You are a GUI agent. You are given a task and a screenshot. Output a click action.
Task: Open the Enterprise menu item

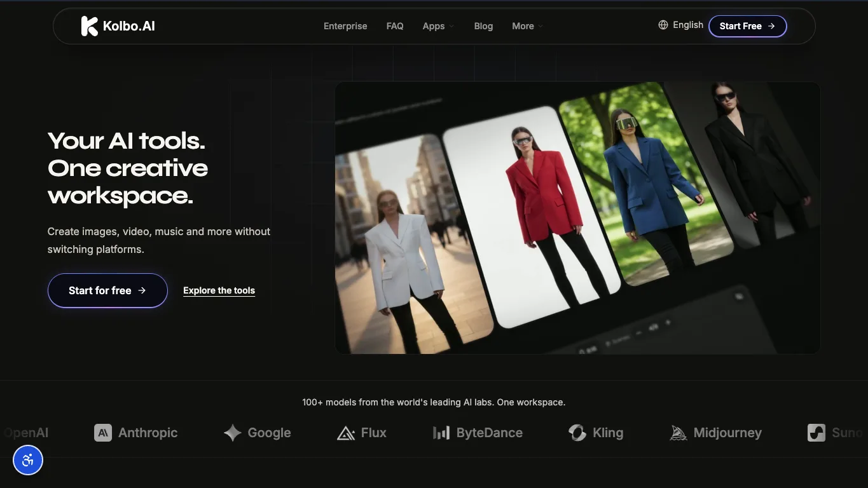[345, 26]
